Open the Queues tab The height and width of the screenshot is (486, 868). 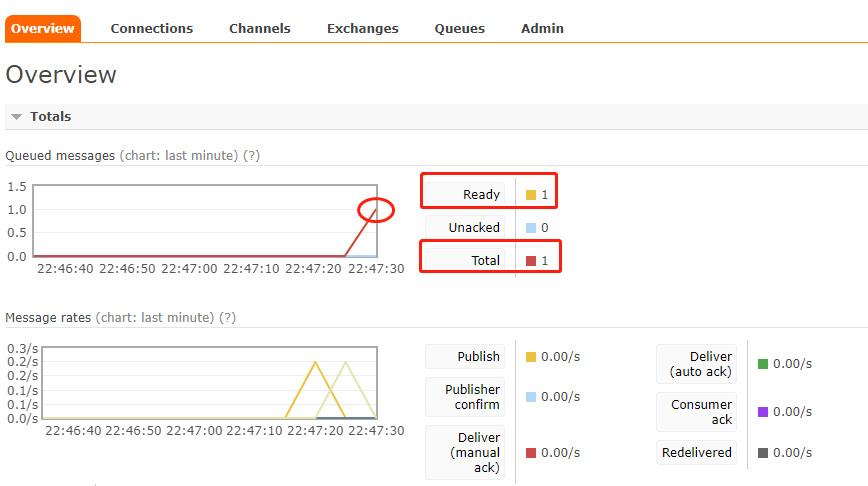pyautogui.click(x=459, y=29)
